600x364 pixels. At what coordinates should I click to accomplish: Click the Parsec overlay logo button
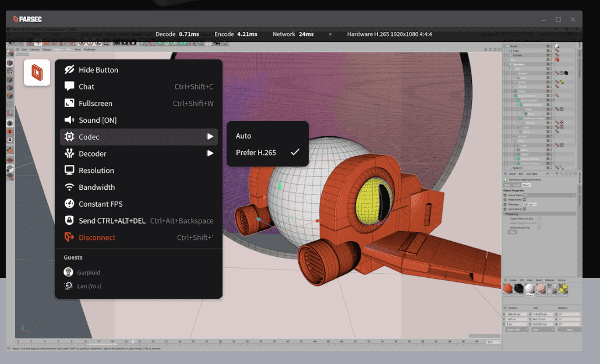tap(37, 73)
